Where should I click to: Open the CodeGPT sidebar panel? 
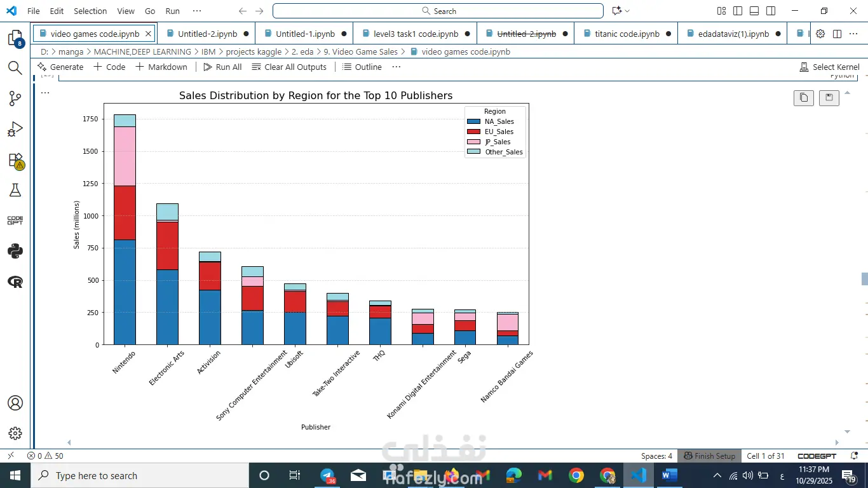point(15,220)
